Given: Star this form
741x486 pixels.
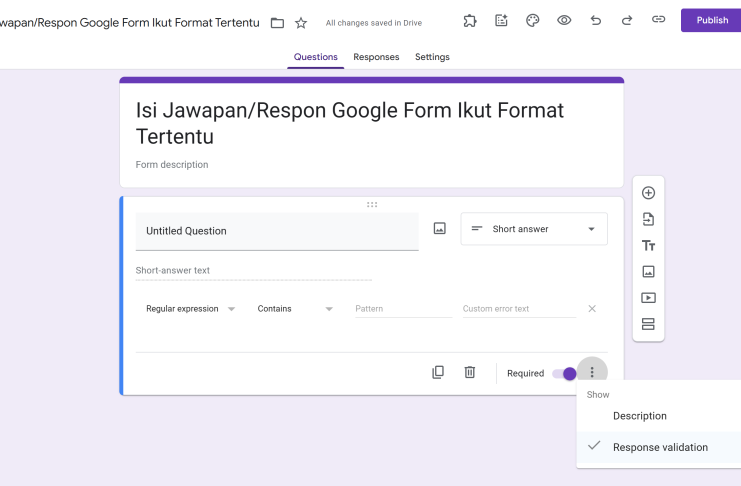Looking at the screenshot, I should [301, 23].
